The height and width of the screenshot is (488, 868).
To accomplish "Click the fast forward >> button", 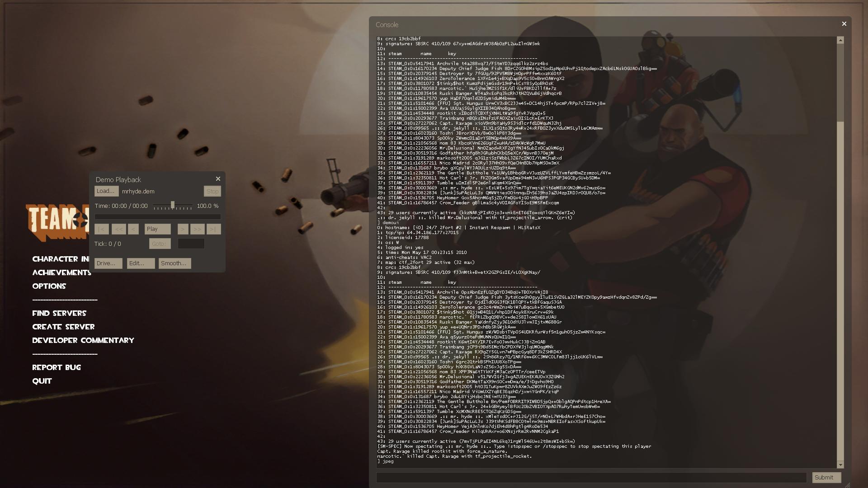I will 197,229.
